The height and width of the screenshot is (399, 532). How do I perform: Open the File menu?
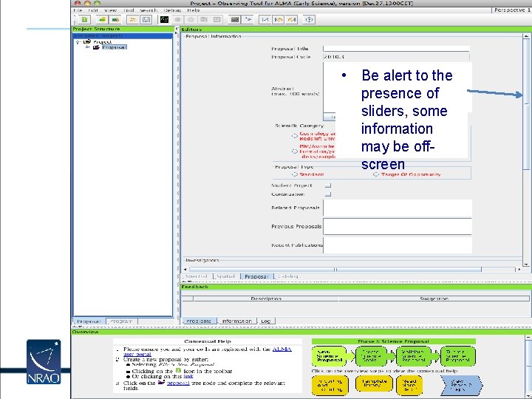(78, 10)
